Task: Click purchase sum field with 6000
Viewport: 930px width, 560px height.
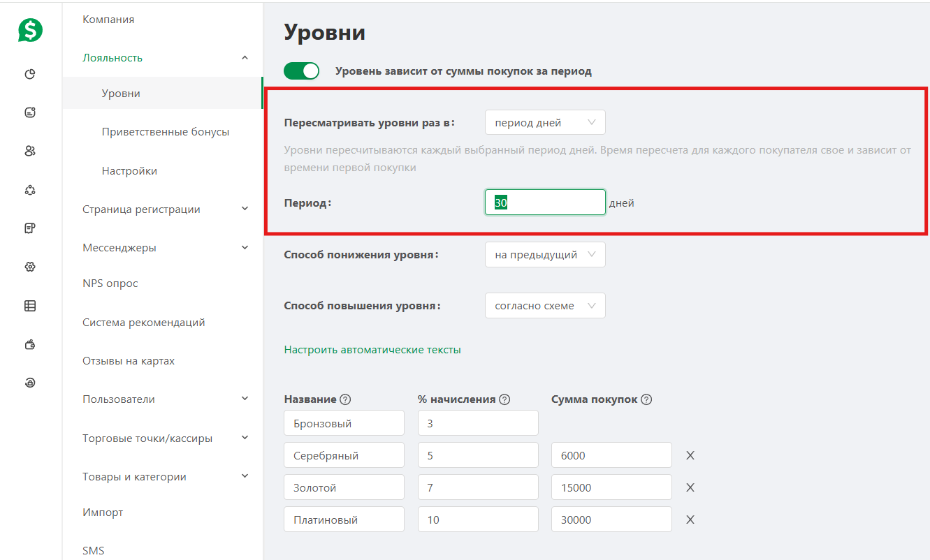Action: pos(611,455)
